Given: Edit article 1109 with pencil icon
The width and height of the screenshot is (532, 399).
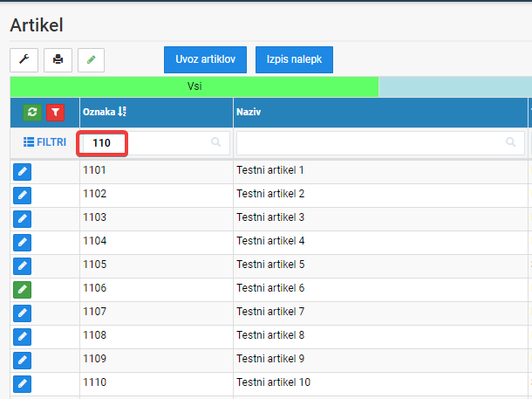Looking at the screenshot, I should click(x=23, y=361).
